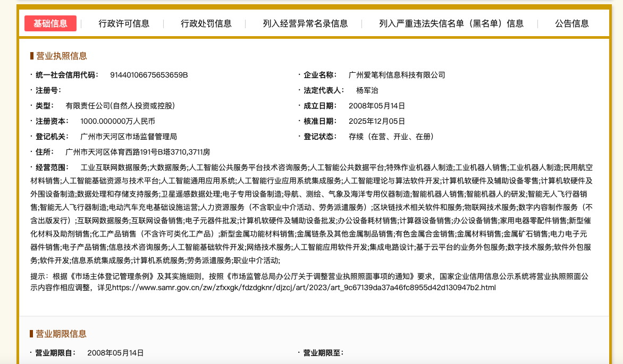
Task: Click the registered capital 1000.000000万人民币
Action: click(x=117, y=121)
